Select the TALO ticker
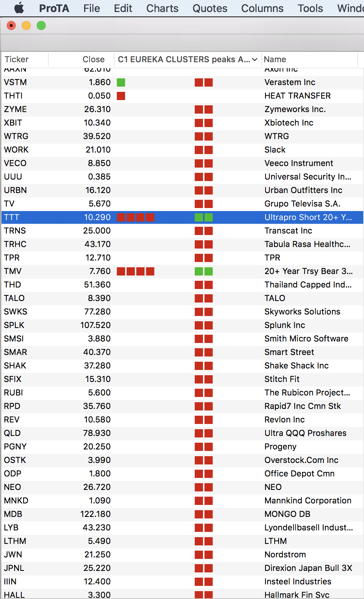The image size is (364, 599). coord(14,298)
